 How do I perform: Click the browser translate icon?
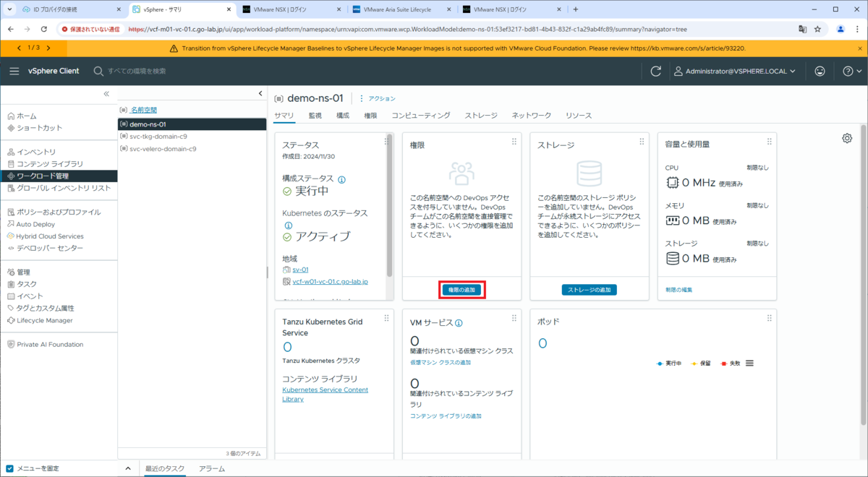(802, 29)
